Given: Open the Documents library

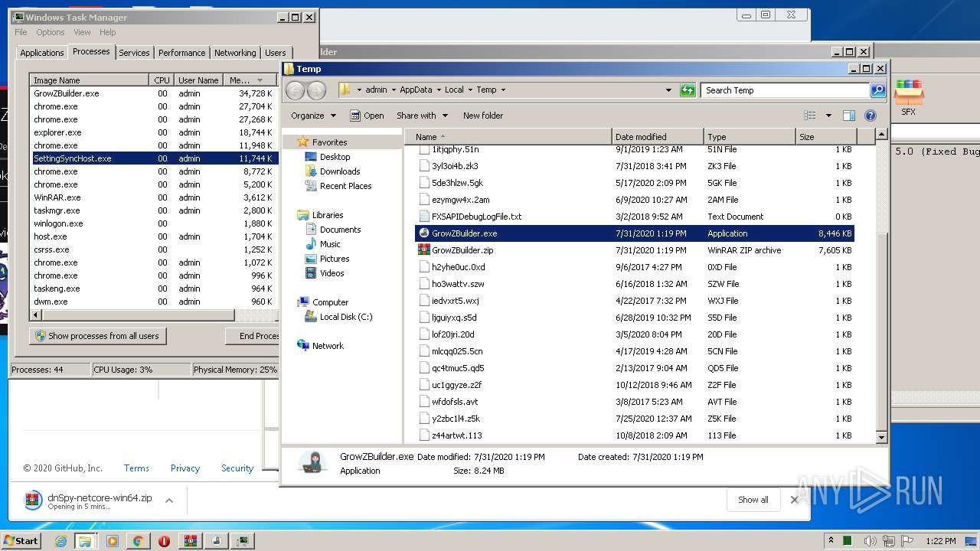Looking at the screenshot, I should coord(340,230).
